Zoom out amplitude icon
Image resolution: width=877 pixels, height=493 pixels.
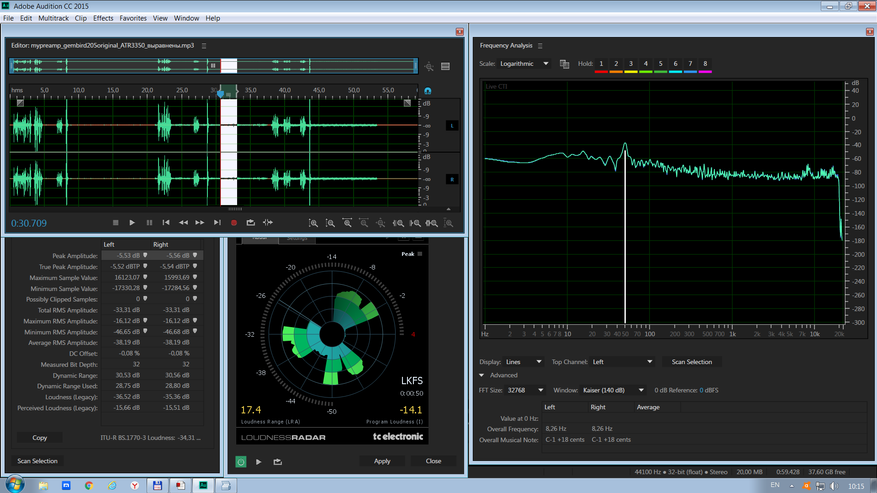[331, 223]
